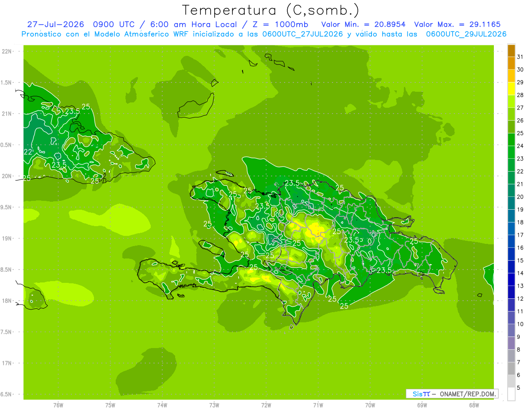Image resolution: width=532 pixels, height=411 pixels.
Task: Click 'Valor Max. = 29.1165' text
Action: 458,24
